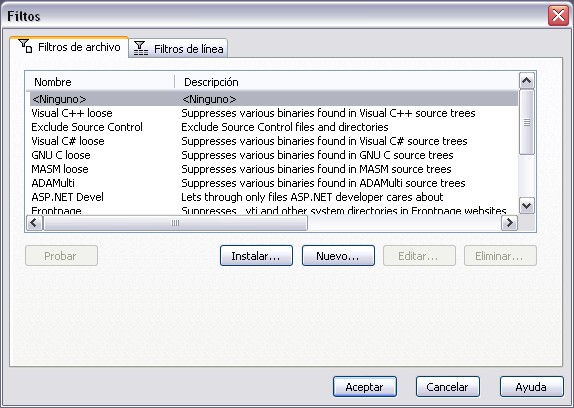
Task: Click the horizontal scroll right arrow
Action: point(509,222)
